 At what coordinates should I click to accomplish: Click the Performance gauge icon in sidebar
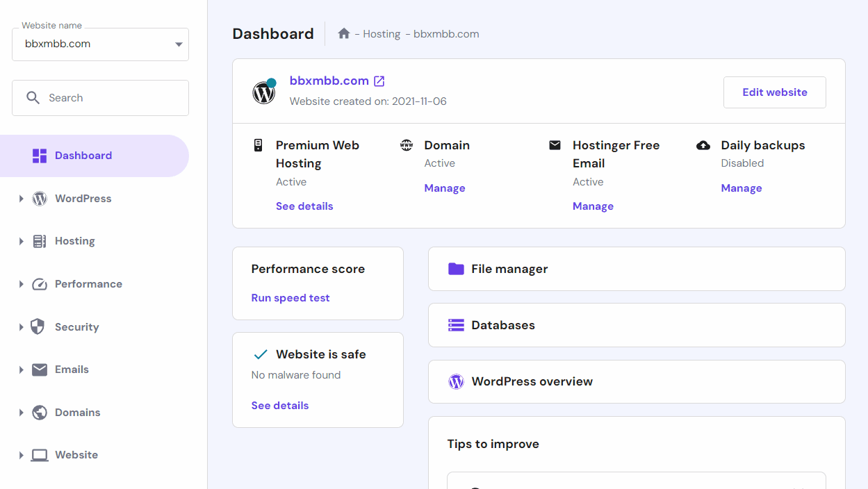tap(40, 284)
